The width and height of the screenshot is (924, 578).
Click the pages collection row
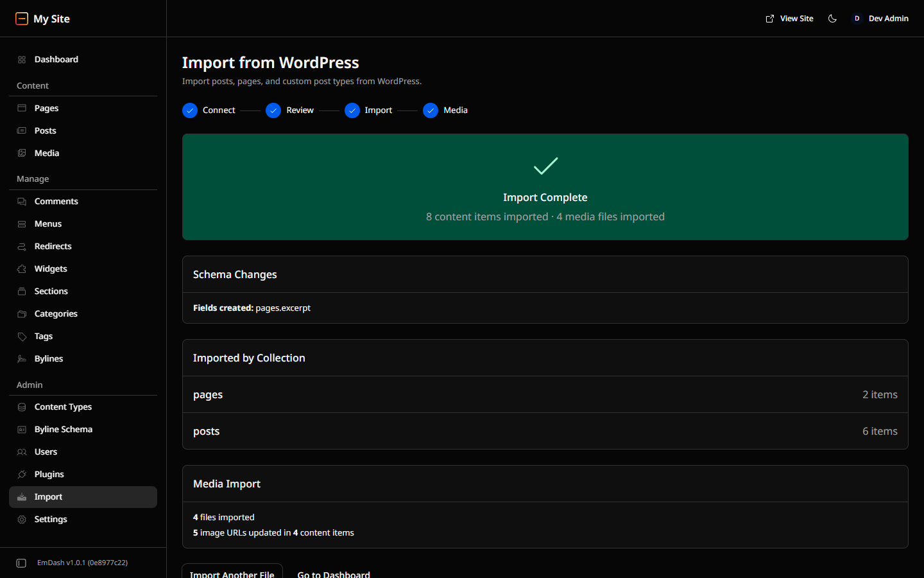pyautogui.click(x=545, y=394)
